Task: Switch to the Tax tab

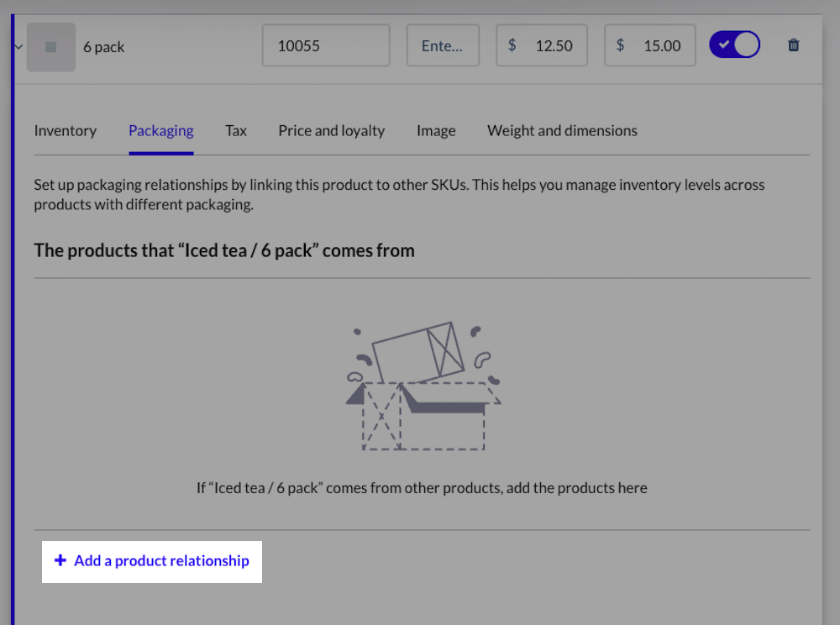Action: tap(235, 130)
